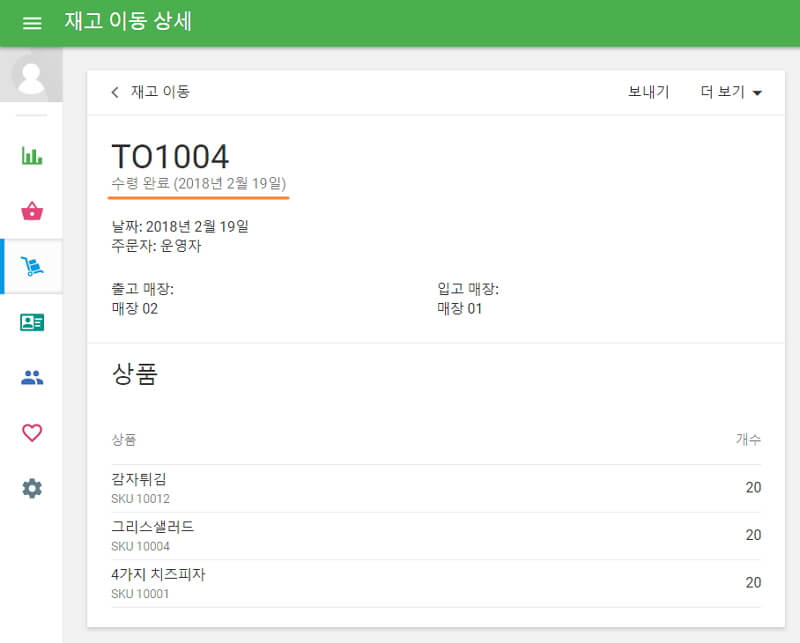800x643 pixels.
Task: Click the heart favorites icon
Action: point(31,432)
